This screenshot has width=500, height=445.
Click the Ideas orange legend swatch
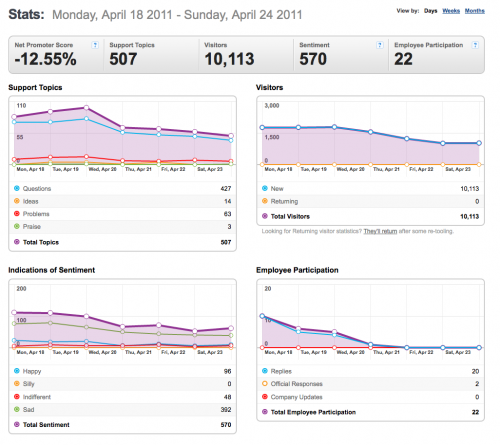click(17, 201)
